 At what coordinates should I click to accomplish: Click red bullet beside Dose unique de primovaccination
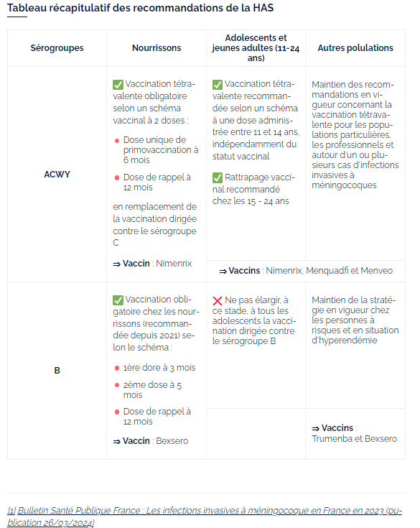[117, 140]
